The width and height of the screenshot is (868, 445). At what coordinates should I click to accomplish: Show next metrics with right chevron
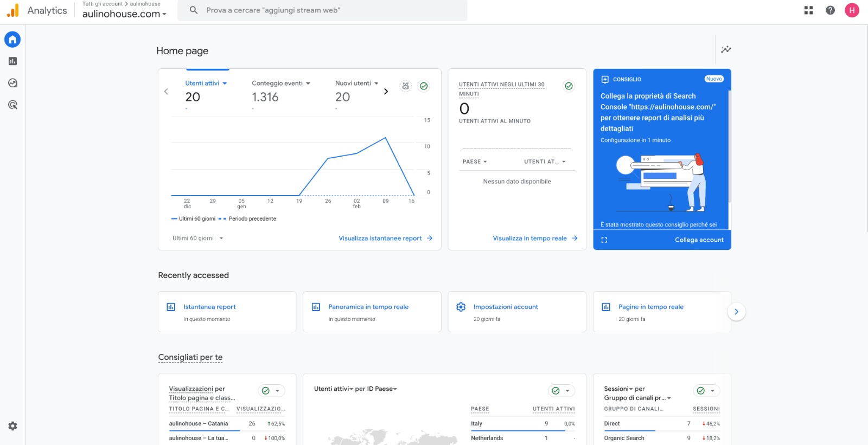point(386,92)
